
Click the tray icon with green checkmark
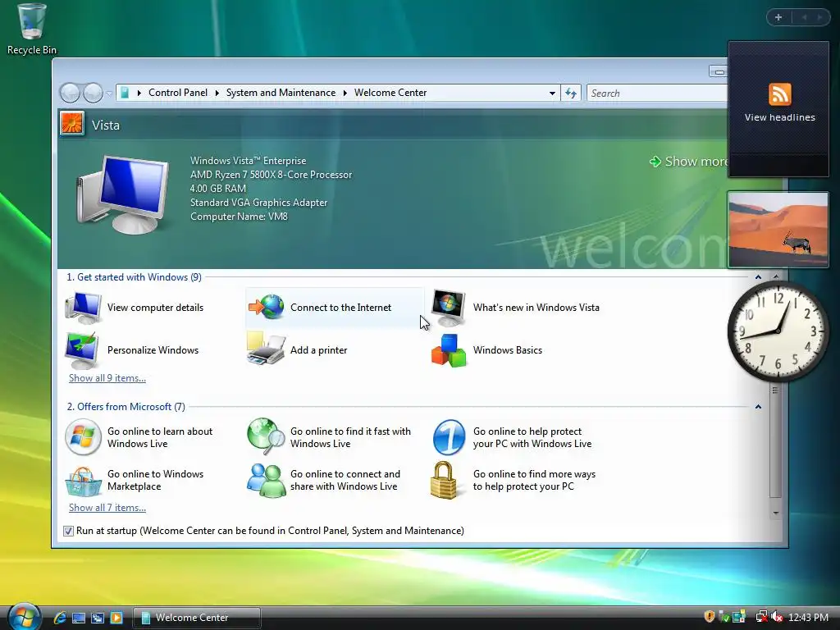click(x=724, y=617)
